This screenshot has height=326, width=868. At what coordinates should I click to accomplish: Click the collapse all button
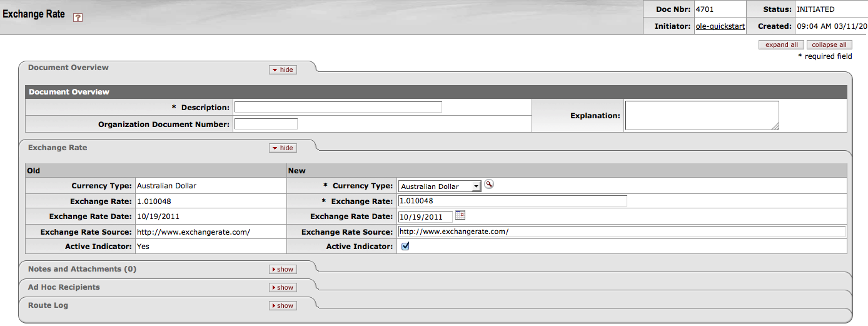[829, 45]
